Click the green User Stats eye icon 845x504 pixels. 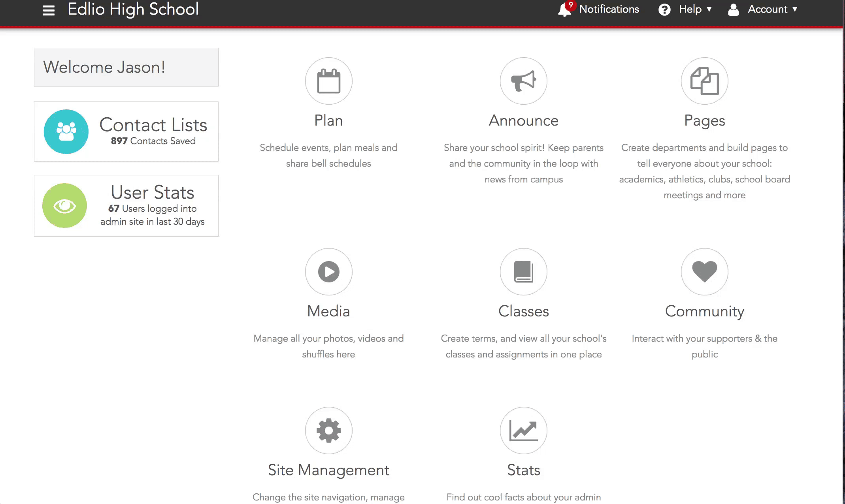(x=64, y=205)
